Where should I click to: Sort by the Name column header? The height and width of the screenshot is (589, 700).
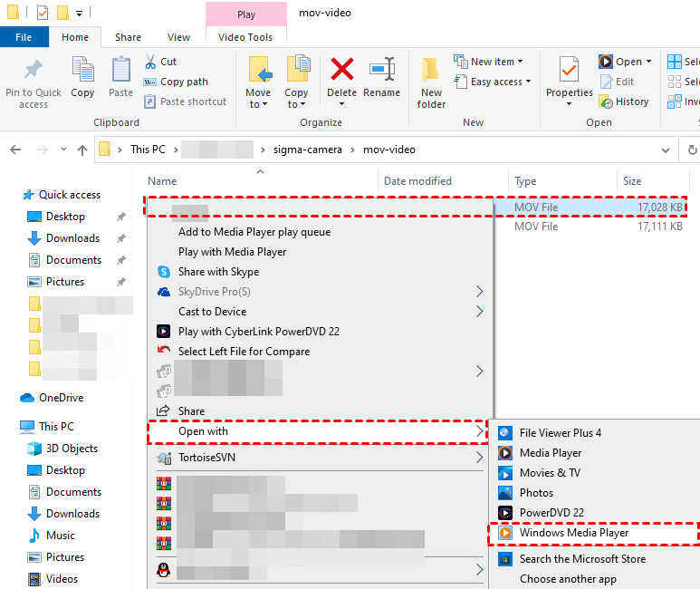coord(162,181)
